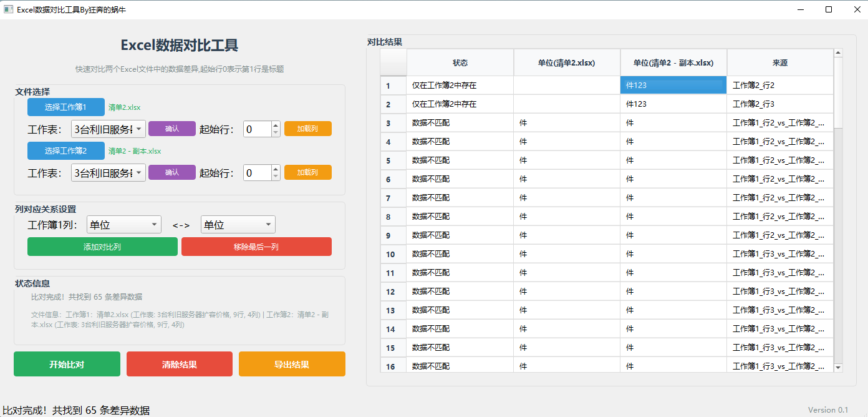Click the 选择工作簿1 button
This screenshot has height=417, width=868.
[65, 107]
